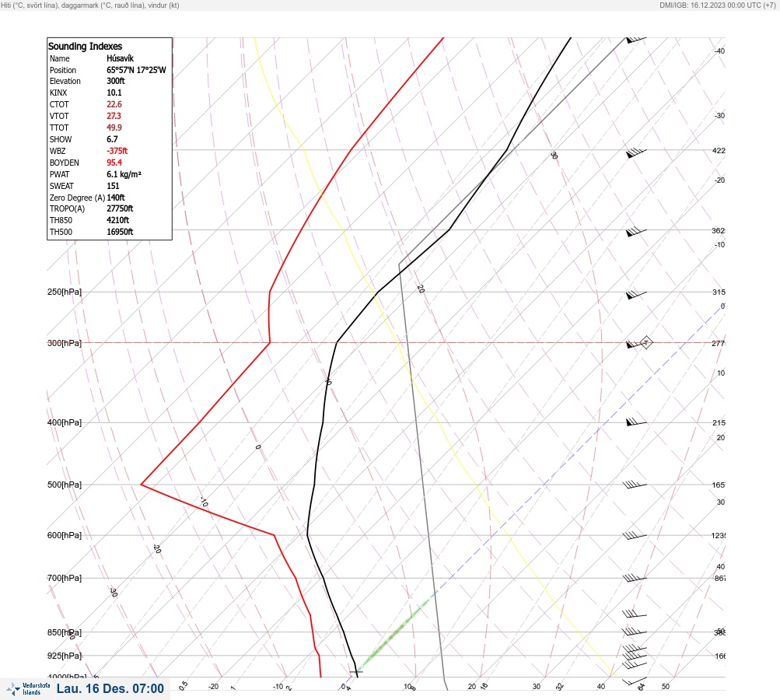Click the wind barb at 250 hPa
780x700 pixels.
click(636, 295)
